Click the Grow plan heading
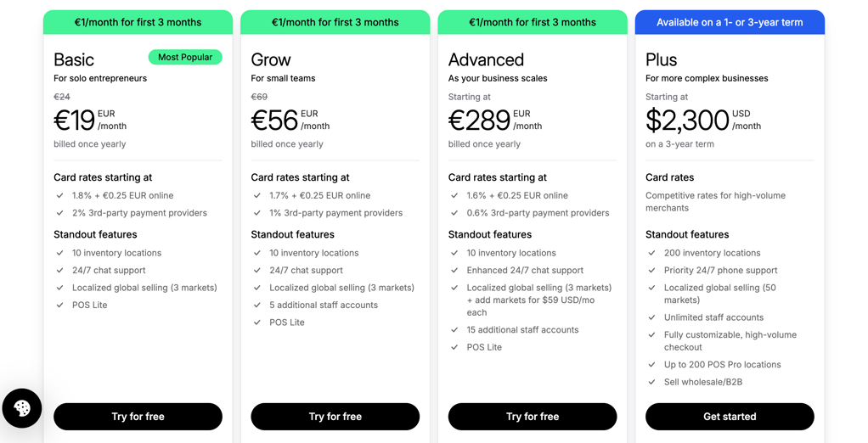Image resolution: width=868 pixels, height=443 pixels. (x=271, y=59)
